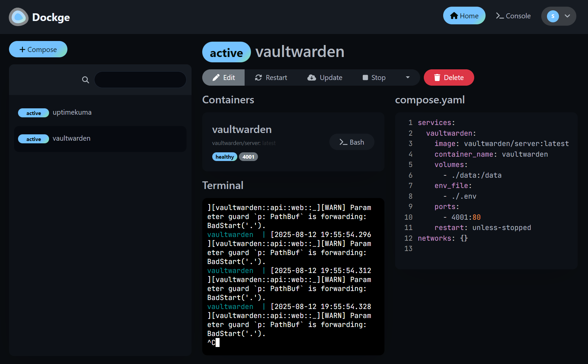Open the Home page button

pyautogui.click(x=464, y=16)
